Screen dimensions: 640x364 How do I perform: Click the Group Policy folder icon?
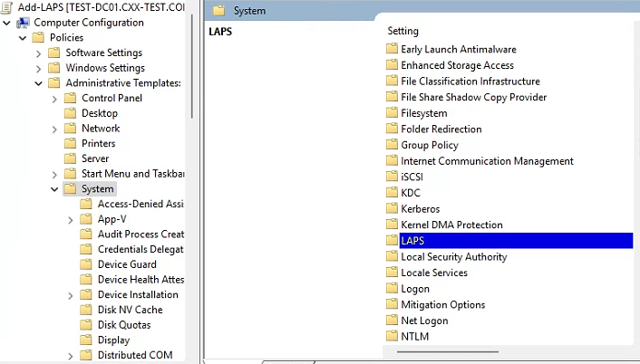(x=392, y=145)
